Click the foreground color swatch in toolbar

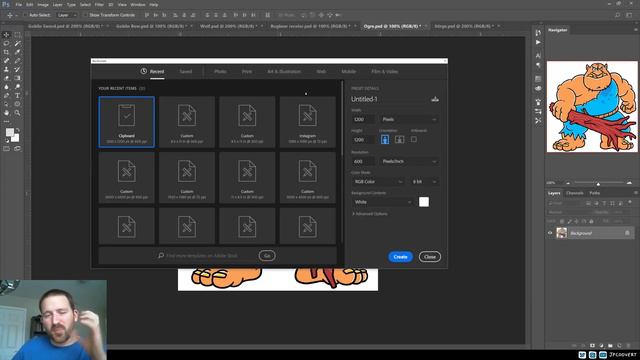point(9,132)
